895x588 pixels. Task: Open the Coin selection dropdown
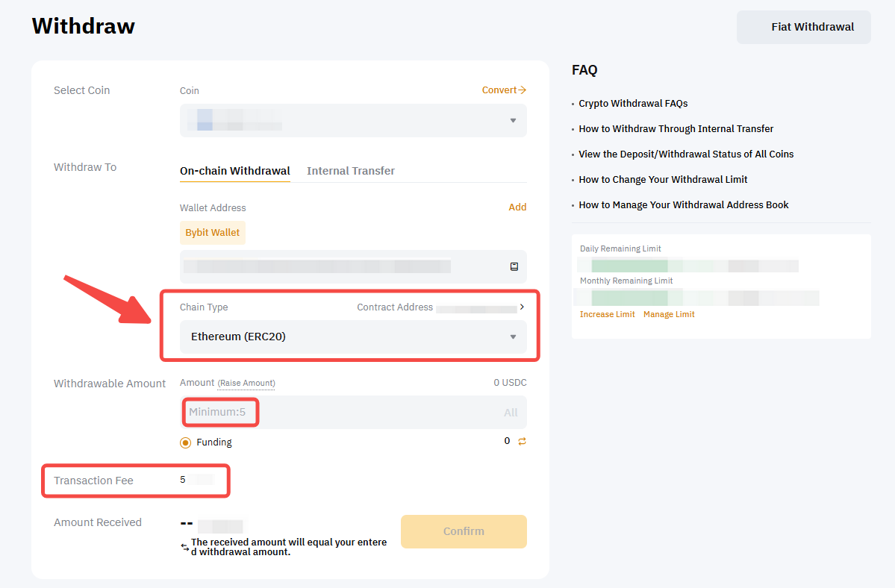(x=353, y=120)
